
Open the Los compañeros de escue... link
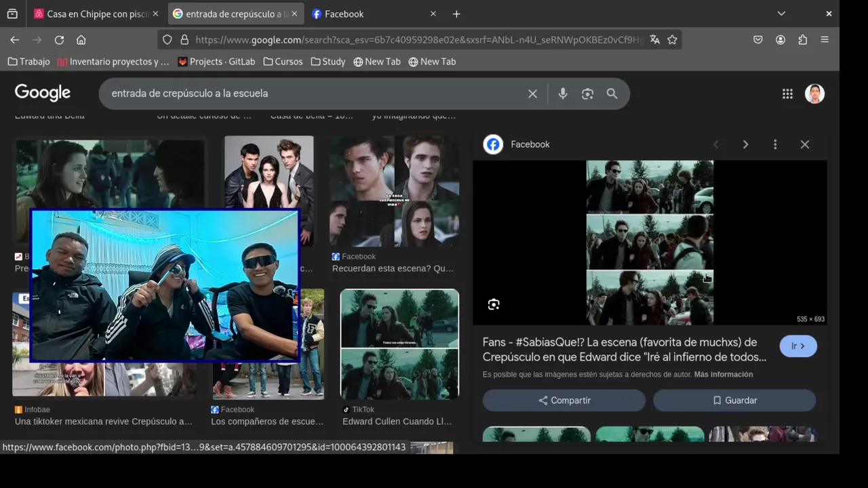point(267,422)
